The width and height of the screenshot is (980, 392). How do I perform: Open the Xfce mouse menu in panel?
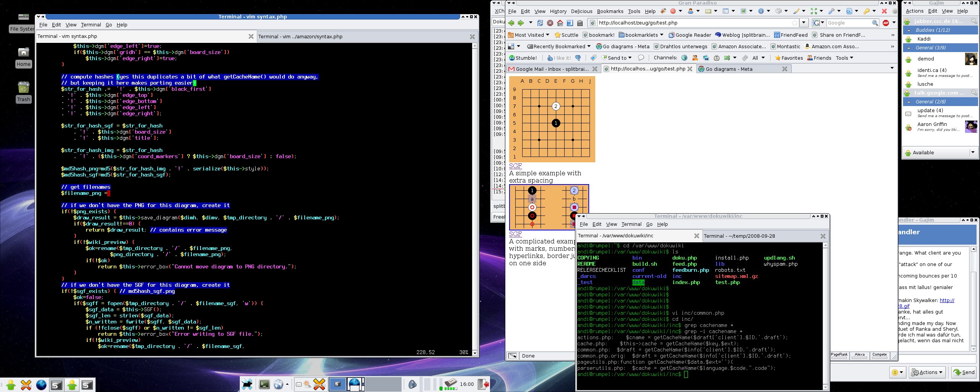[247, 384]
